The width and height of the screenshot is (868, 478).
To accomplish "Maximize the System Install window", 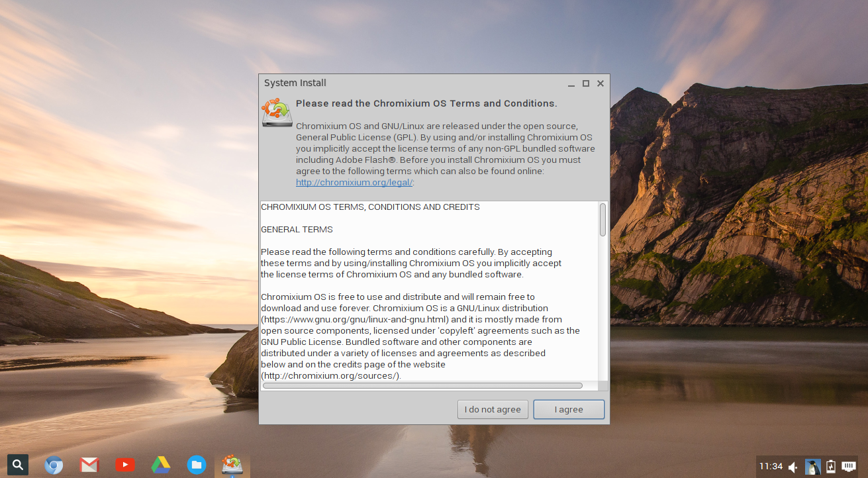I will point(586,83).
